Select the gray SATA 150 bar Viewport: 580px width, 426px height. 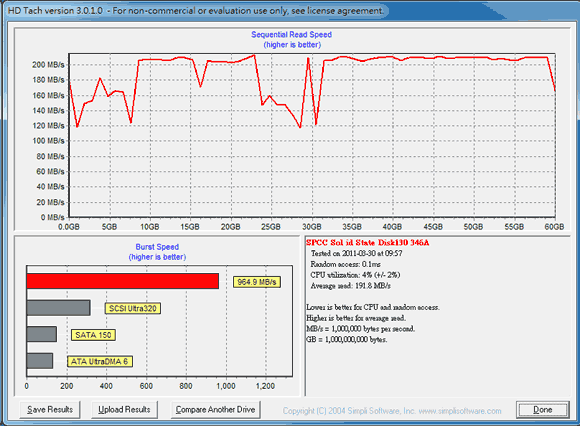pos(42,334)
